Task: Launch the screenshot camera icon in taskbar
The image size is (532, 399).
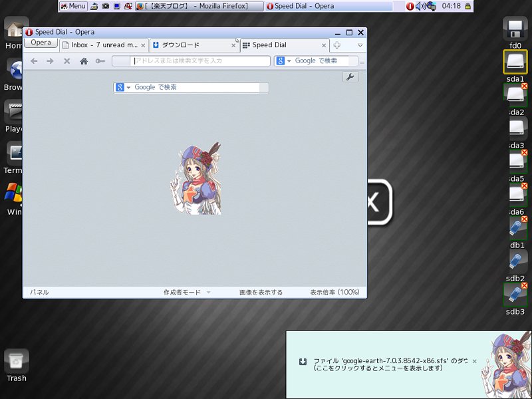Action: (x=106, y=6)
